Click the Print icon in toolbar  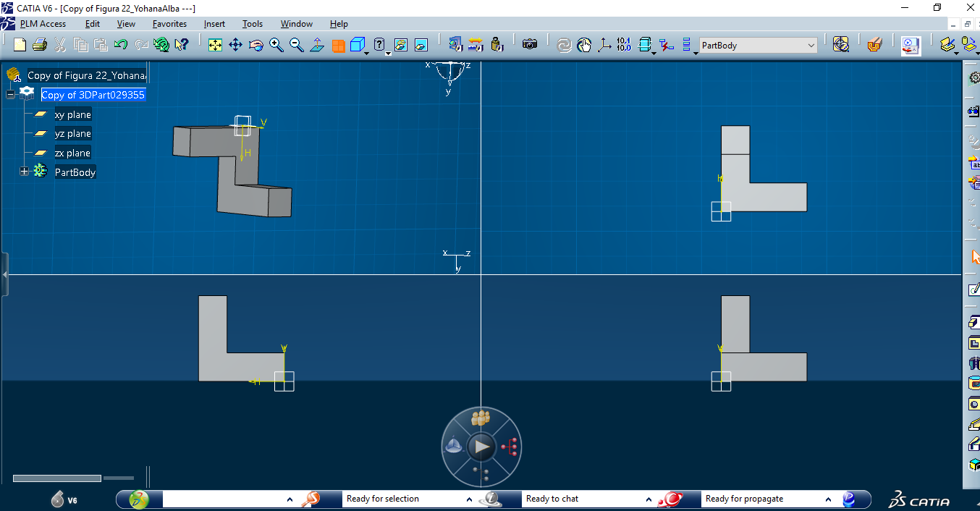point(39,45)
